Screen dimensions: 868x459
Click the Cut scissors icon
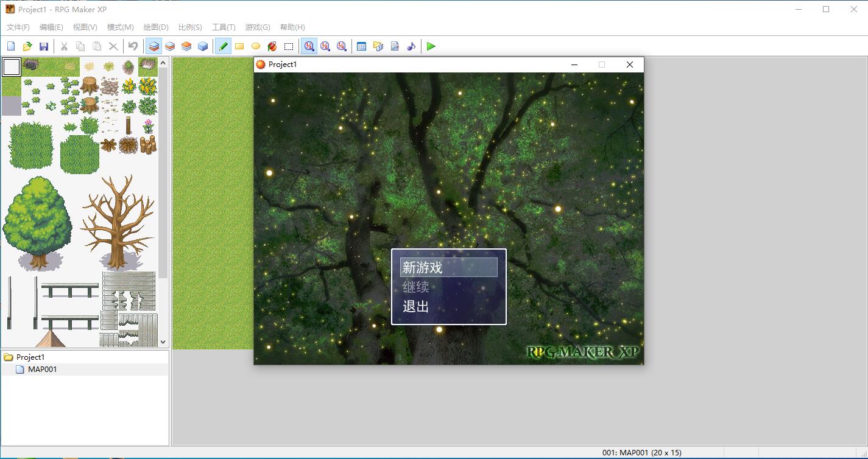point(64,46)
